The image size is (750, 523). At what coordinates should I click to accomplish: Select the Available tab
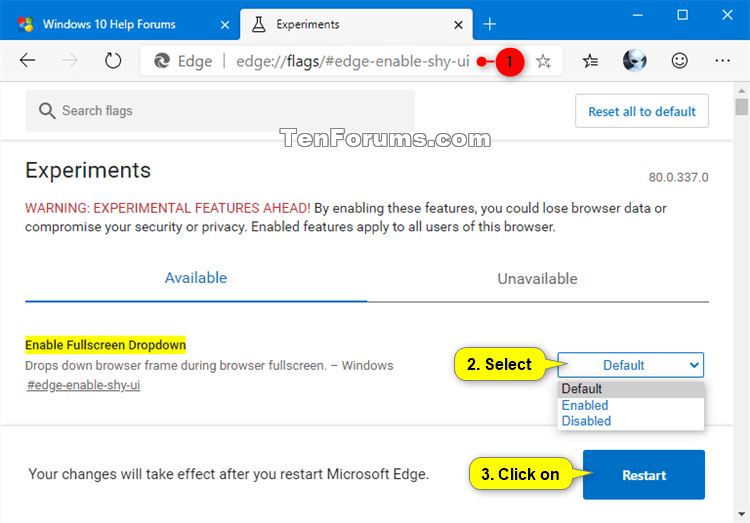196,278
